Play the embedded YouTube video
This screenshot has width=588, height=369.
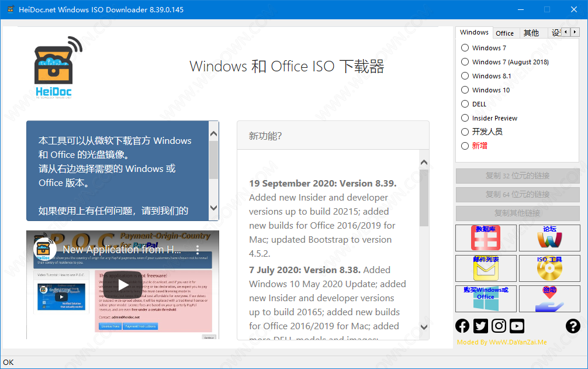123,285
